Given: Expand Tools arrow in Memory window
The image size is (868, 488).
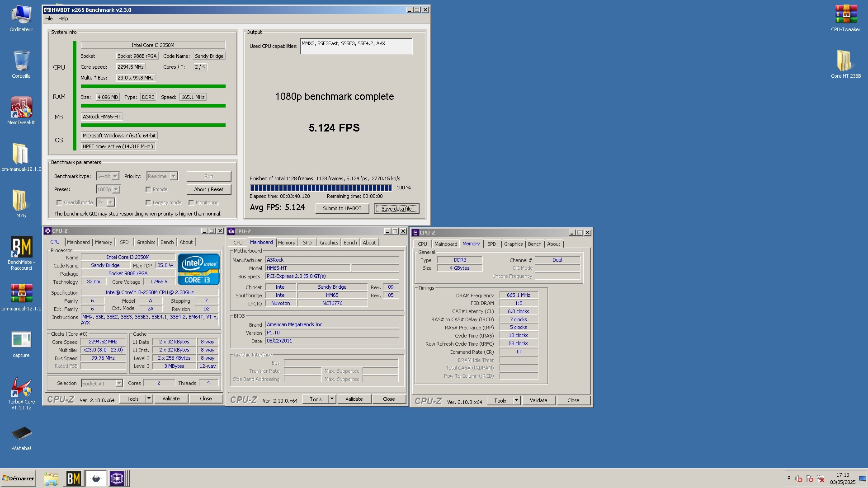Looking at the screenshot, I should coord(516,400).
